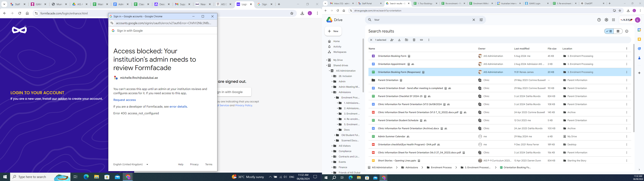Open File Explorer from the Windows taskbar
Screen dimensions: 644x181
click(x=96, y=177)
